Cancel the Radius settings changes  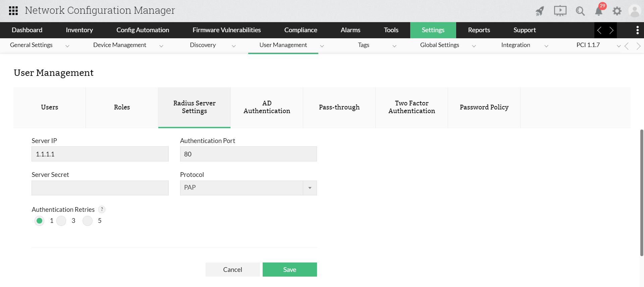coord(232,270)
